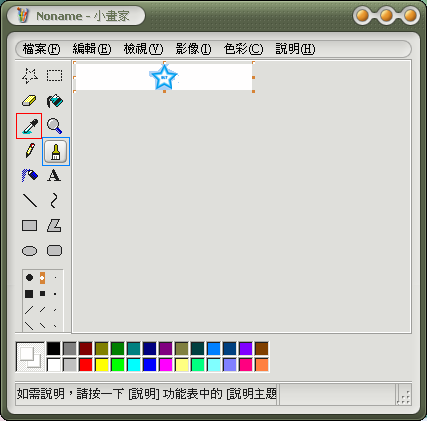Pick the teal color swatch
This screenshot has width=427, height=421.
pos(134,349)
